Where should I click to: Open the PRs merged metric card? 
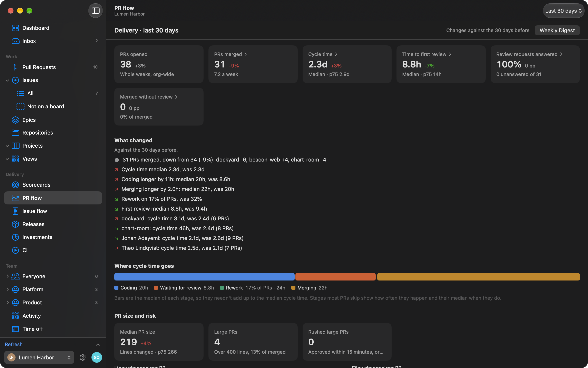click(x=253, y=64)
